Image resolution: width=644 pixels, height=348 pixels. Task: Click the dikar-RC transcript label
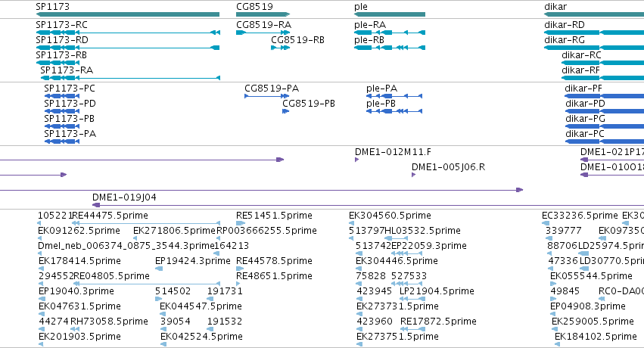tap(581, 55)
